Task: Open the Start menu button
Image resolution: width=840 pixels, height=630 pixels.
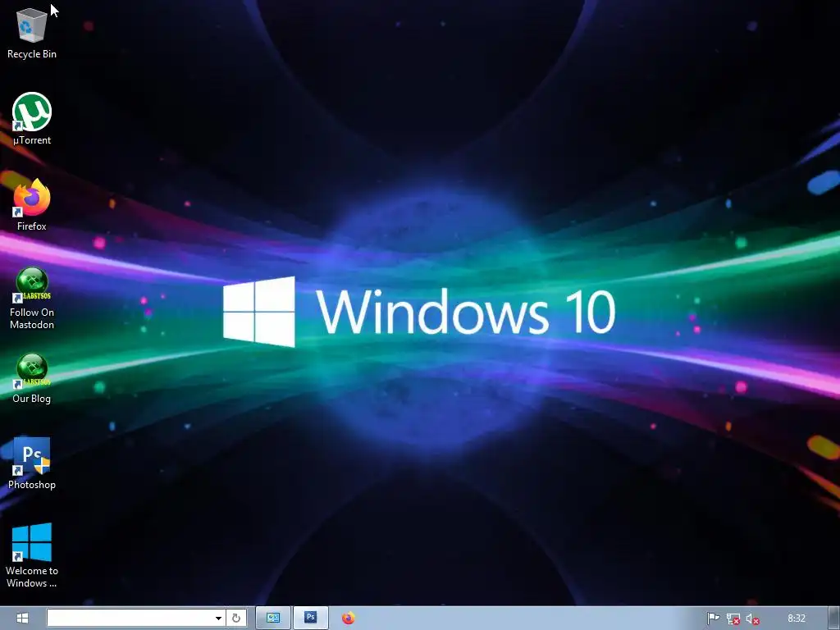Action: point(22,619)
